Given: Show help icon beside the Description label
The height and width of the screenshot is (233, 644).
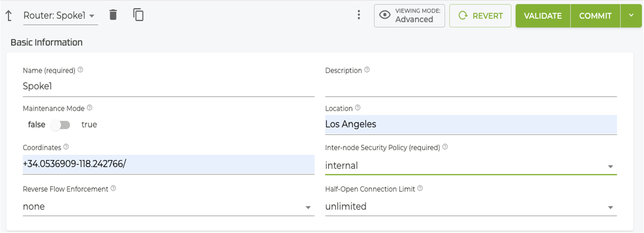Looking at the screenshot, I should 367,70.
